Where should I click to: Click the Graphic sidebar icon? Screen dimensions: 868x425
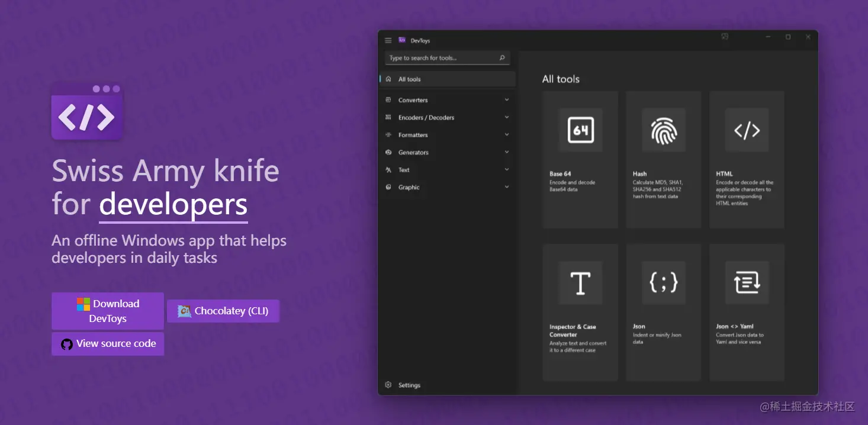(388, 187)
